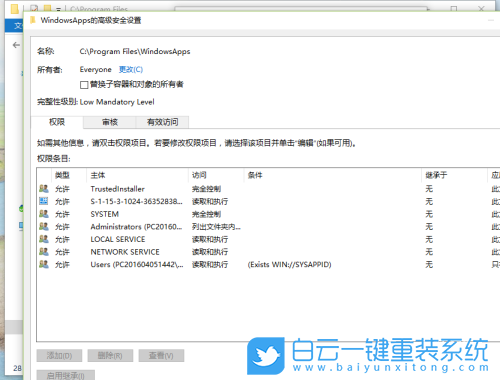Switch to the 权限 tab

tap(57, 122)
